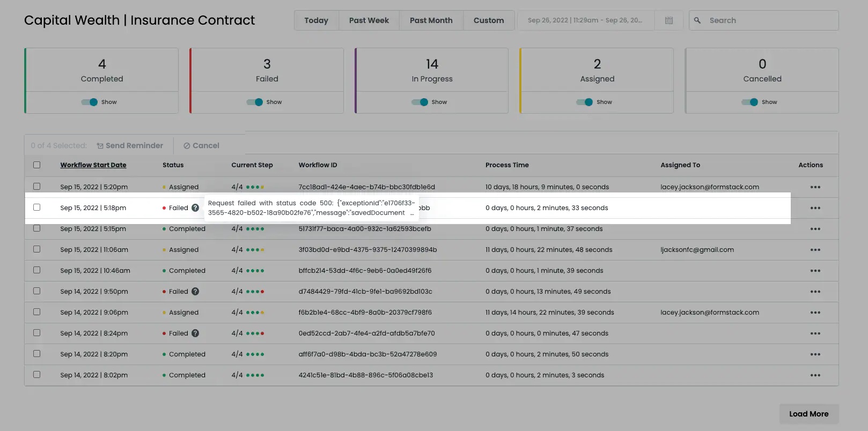868x431 pixels.
Task: Select the Sep 15 5:15pm Completed row checkbox
Action: 37,228
